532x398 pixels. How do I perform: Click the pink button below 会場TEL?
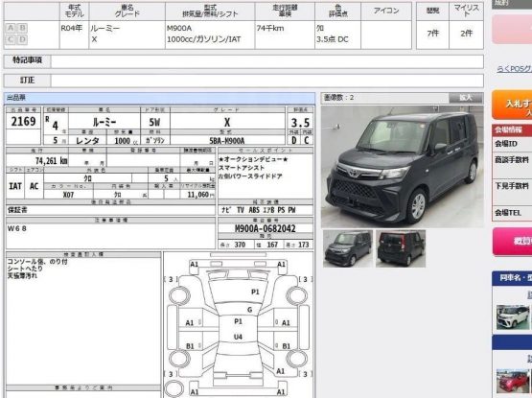pyautogui.click(x=512, y=242)
